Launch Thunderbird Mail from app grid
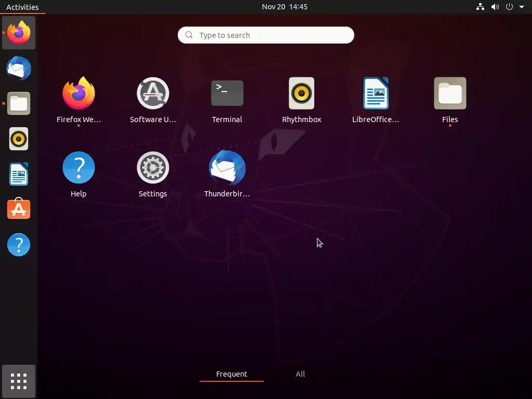Viewport: 532px width, 399px height. [227, 175]
